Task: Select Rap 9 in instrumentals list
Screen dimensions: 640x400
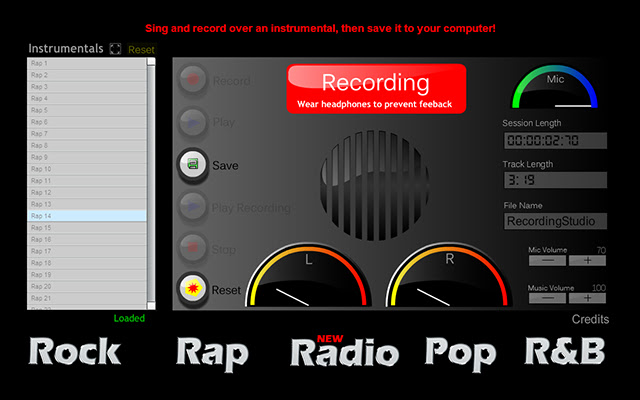Action: [87, 157]
